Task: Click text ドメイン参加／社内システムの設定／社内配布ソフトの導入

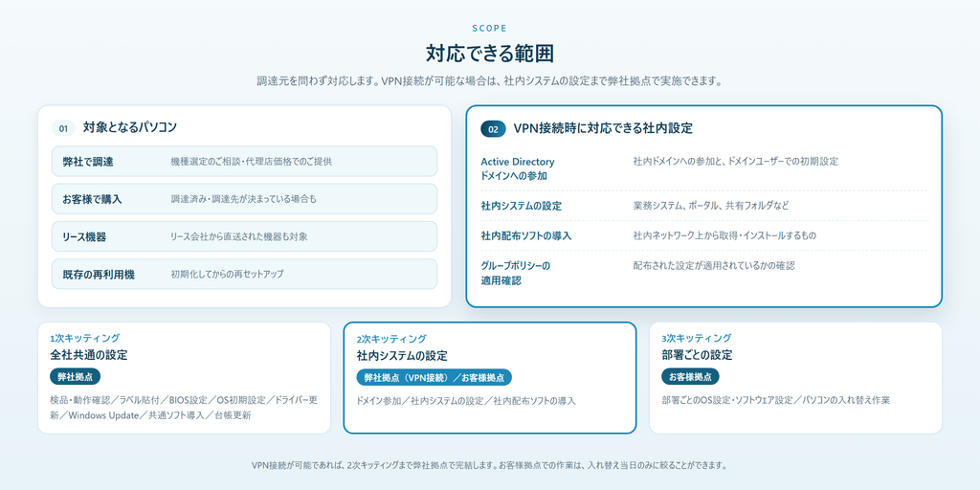Action: 466,401
